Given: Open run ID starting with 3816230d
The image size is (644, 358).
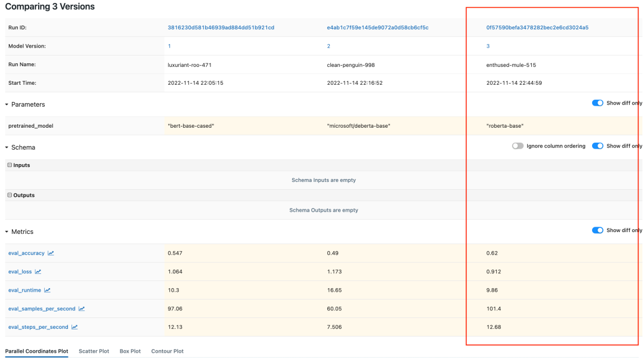Looking at the screenshot, I should 221,27.
